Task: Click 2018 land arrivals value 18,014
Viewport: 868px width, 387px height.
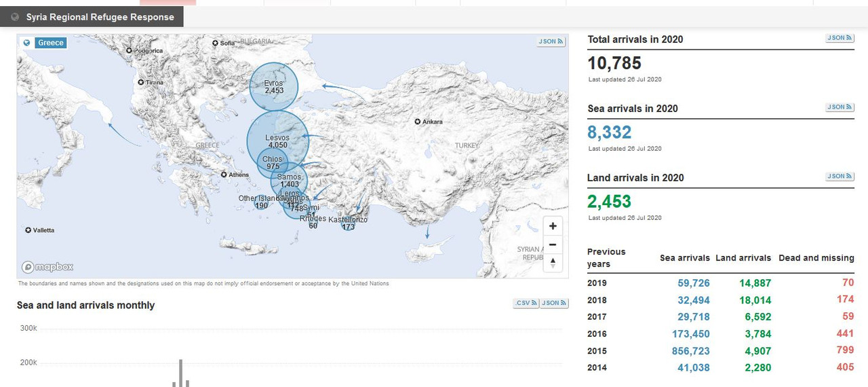Action: point(755,300)
